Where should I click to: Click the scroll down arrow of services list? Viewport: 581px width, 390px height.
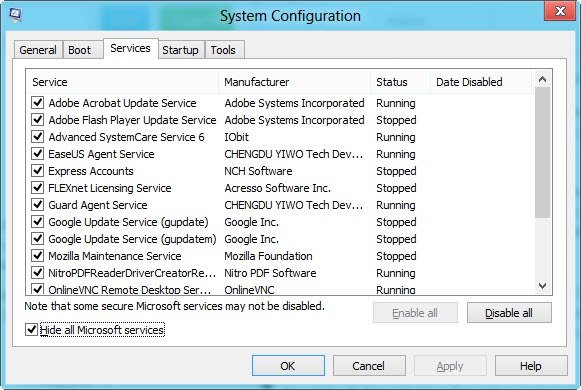click(x=542, y=286)
